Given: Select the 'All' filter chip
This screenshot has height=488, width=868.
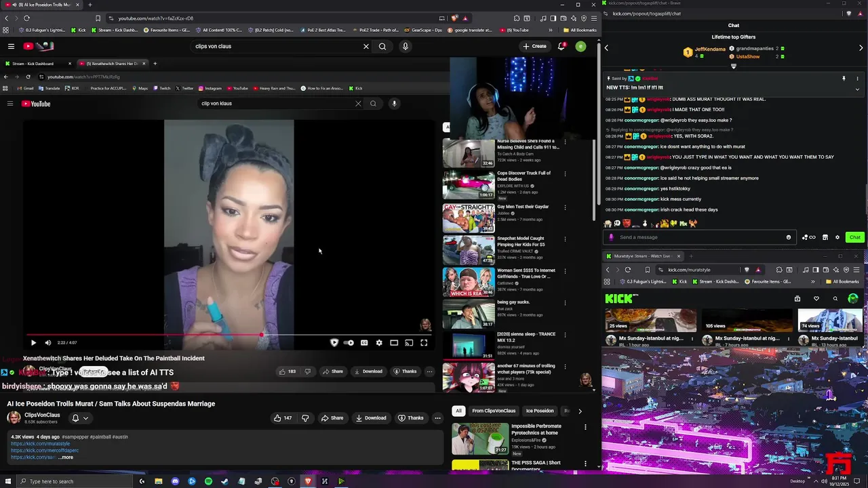Looking at the screenshot, I should (x=458, y=411).
